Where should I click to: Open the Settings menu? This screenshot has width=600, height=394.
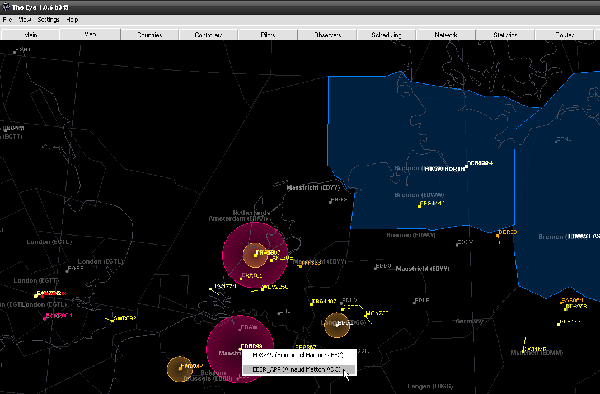[x=48, y=20]
